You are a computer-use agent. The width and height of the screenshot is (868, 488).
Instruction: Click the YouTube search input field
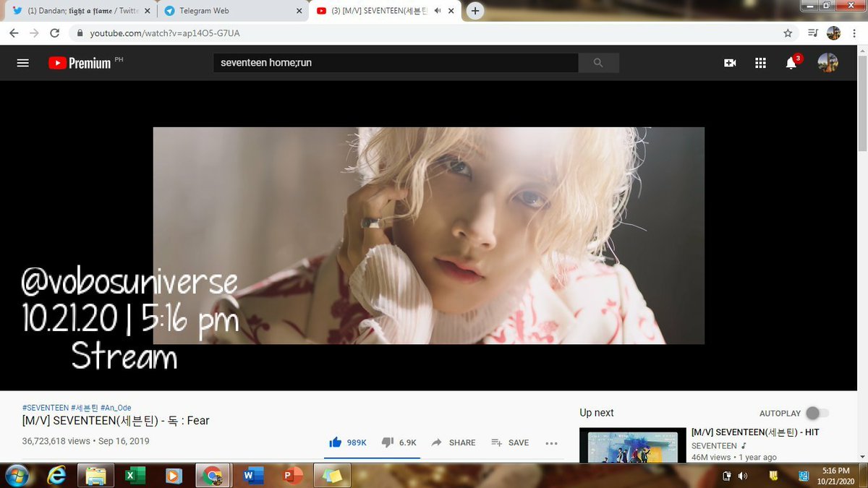pyautogui.click(x=396, y=63)
